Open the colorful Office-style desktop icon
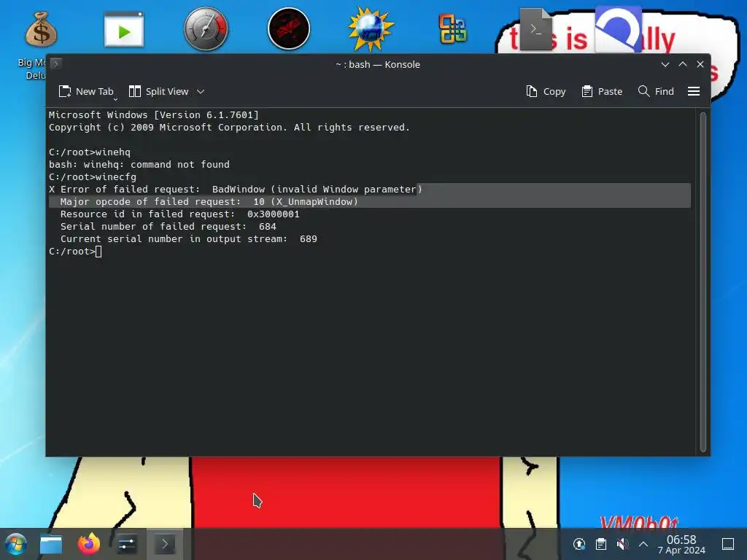This screenshot has width=747, height=560. pyautogui.click(x=452, y=29)
